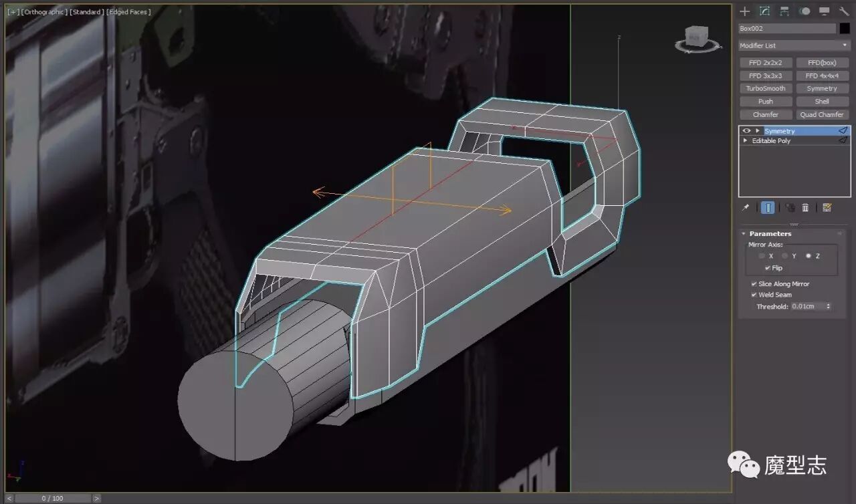856x504 pixels.
Task: Open the Edged Faces viewport menu
Action: pyautogui.click(x=128, y=12)
